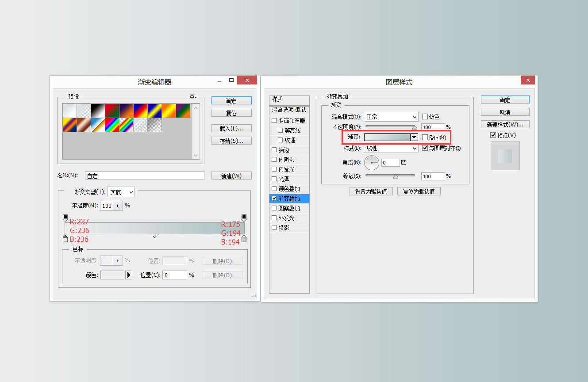Select the copper gradient preset
This screenshot has width=588, height=382.
84,125
